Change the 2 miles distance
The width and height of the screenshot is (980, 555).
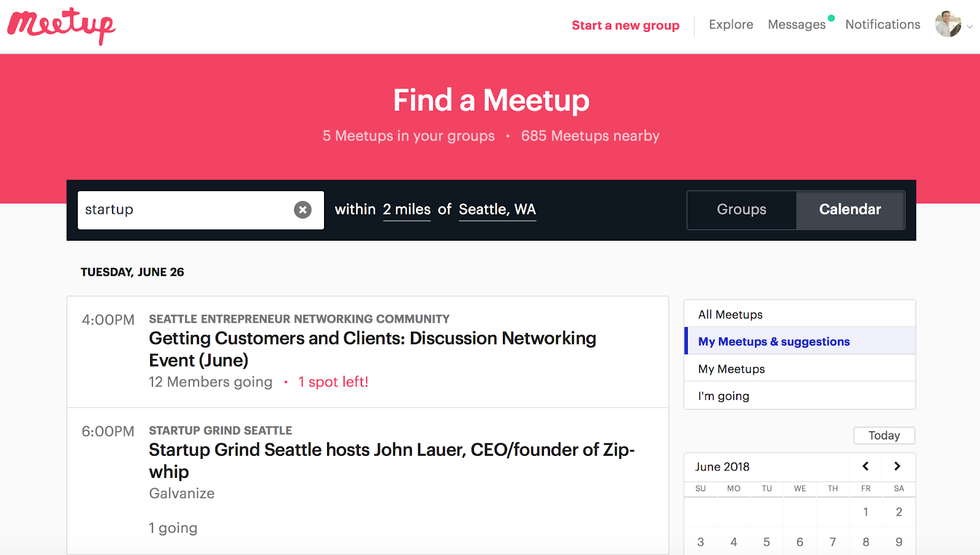coord(407,210)
